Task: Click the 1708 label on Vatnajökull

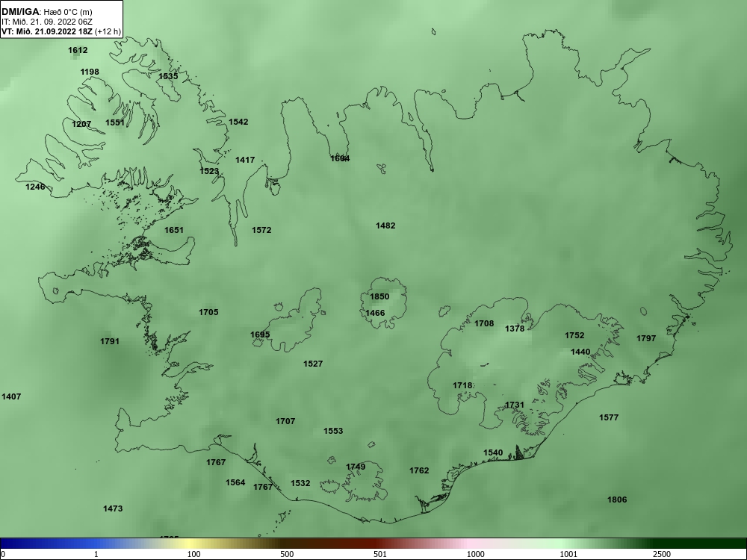Action: [484, 324]
